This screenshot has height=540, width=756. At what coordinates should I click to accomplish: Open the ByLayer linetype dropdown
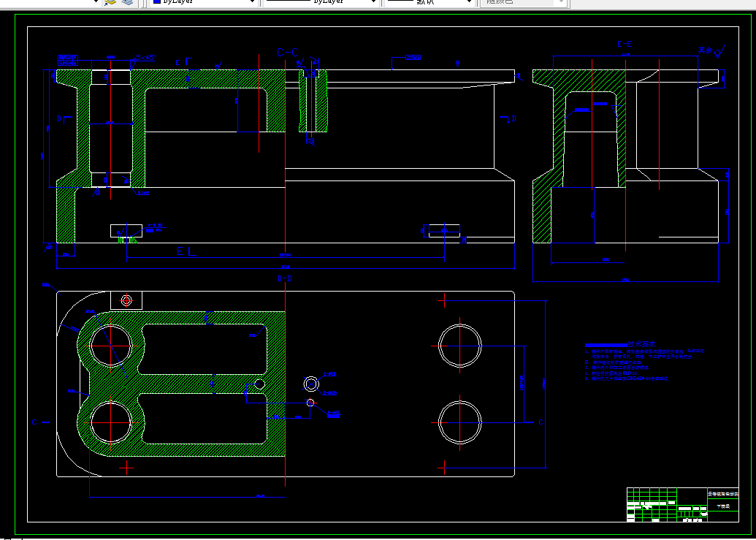pos(320,2)
